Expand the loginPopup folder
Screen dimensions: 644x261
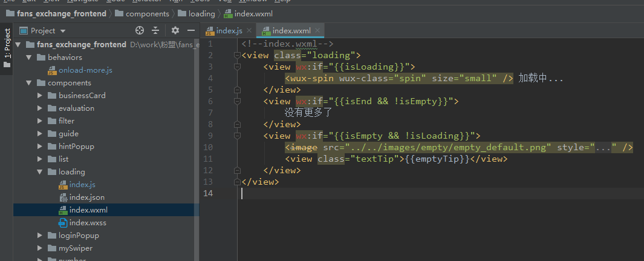pos(40,236)
